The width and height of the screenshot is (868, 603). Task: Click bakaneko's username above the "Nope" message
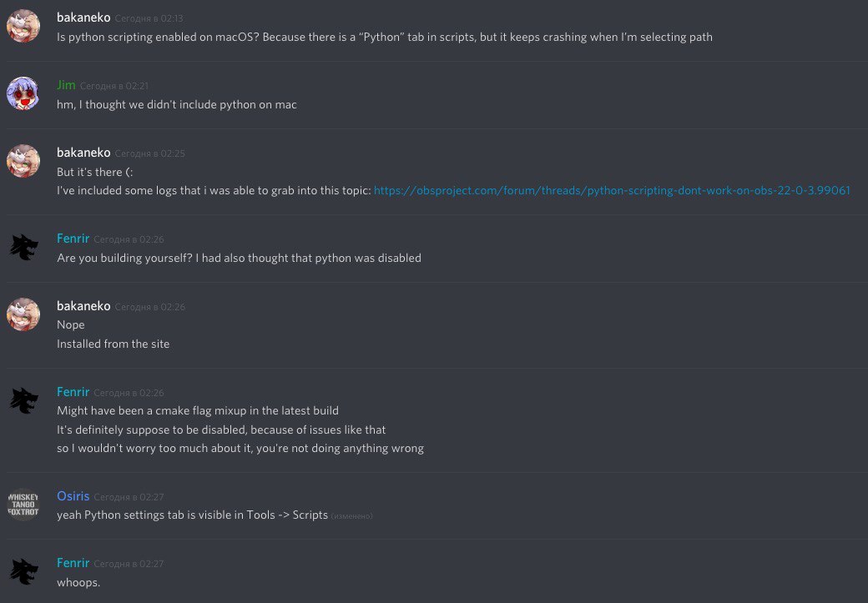[83, 306]
